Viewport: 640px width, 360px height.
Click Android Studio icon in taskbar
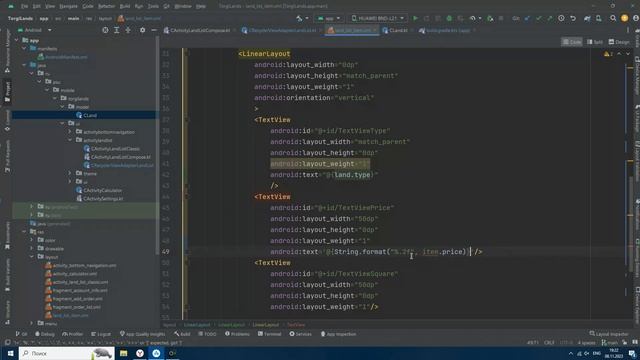(156, 353)
